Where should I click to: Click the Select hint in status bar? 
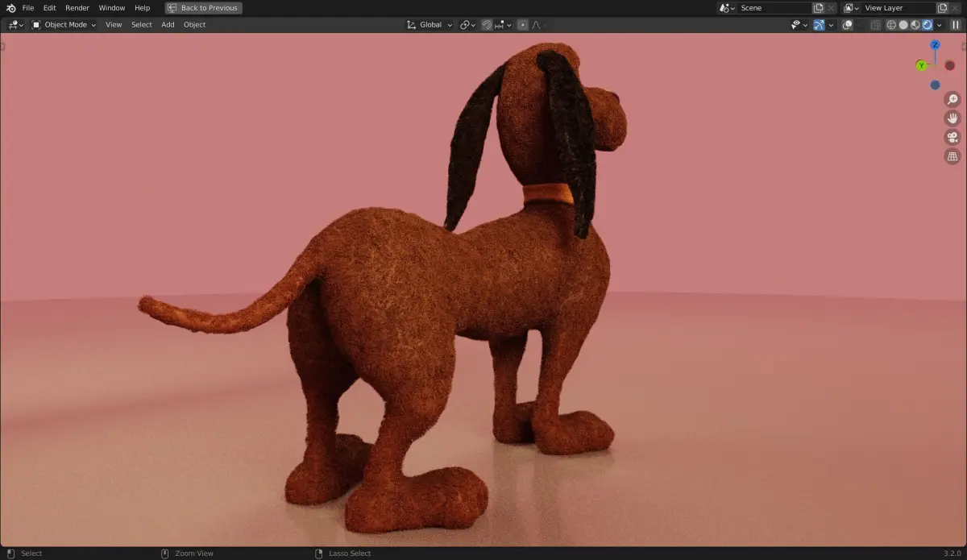(31, 554)
